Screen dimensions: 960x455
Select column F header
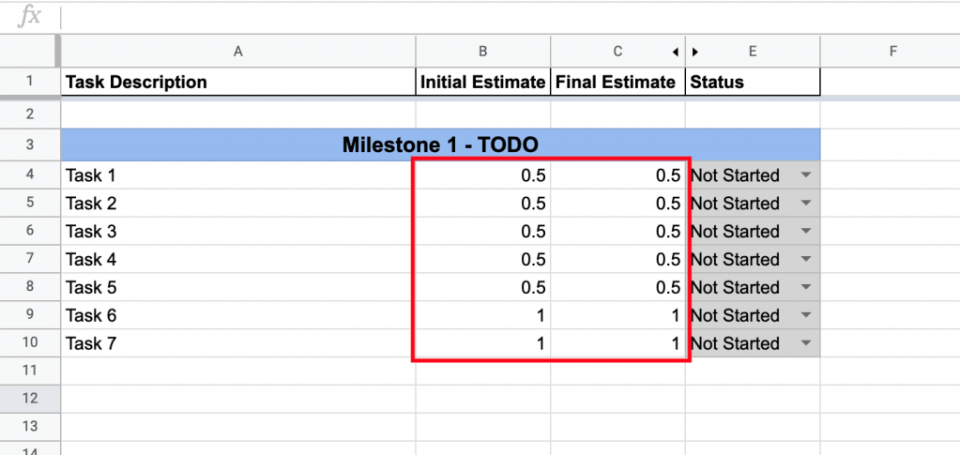coord(893,52)
